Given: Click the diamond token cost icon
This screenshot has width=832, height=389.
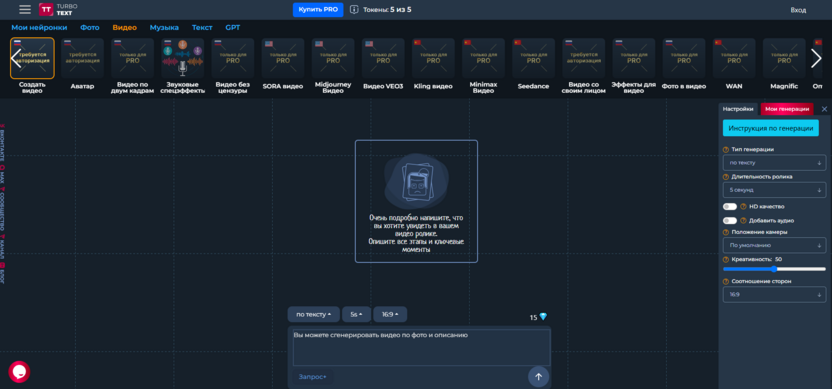Looking at the screenshot, I should (543, 317).
